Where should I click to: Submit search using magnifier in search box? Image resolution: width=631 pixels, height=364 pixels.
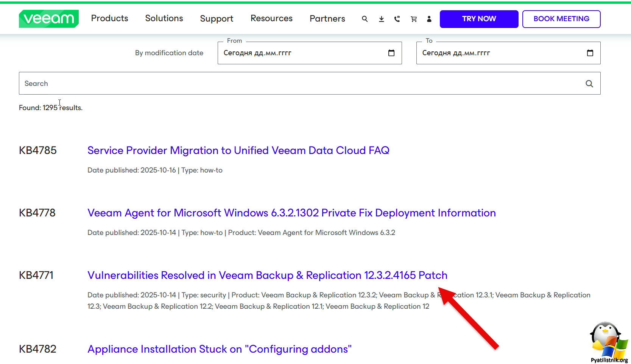(x=589, y=84)
